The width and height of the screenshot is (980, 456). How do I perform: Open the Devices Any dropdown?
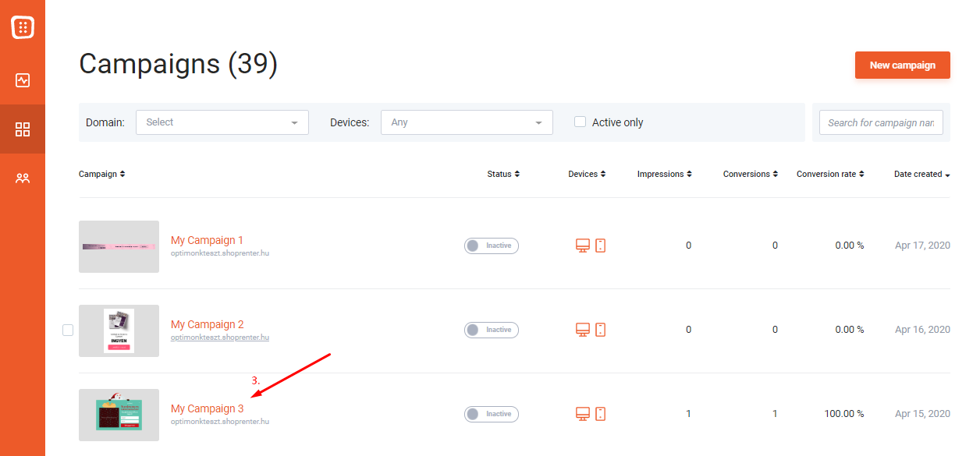[x=467, y=122]
